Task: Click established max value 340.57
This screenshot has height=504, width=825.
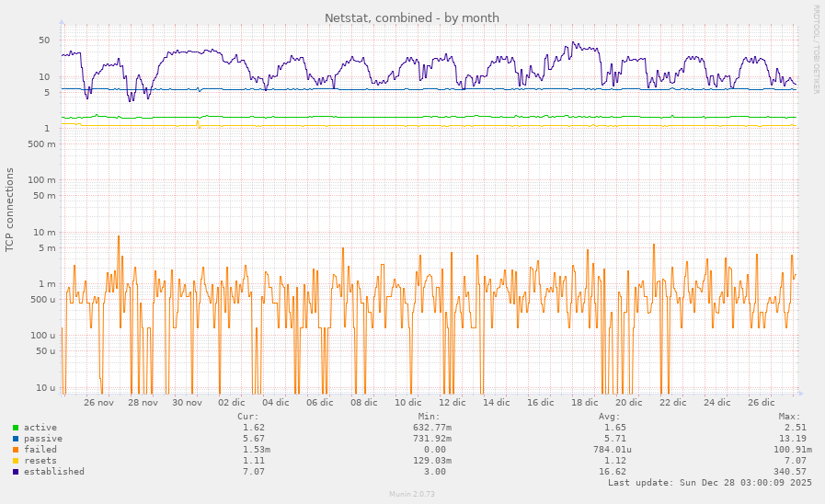Action: tap(790, 472)
